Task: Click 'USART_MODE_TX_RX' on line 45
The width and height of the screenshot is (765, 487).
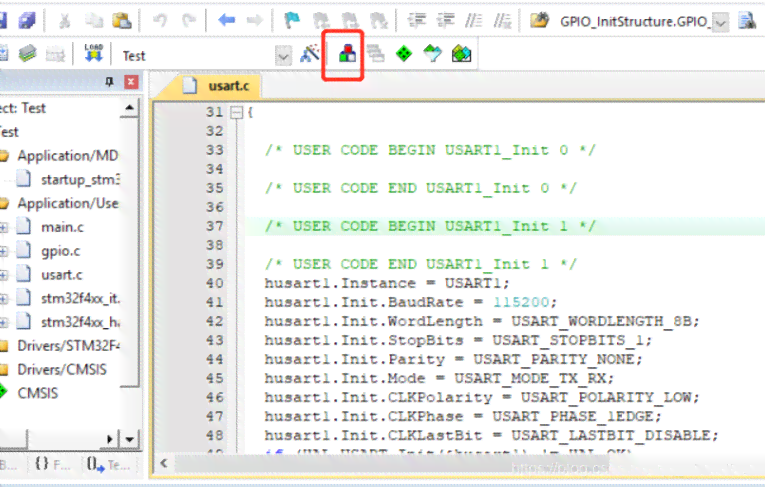Action: tap(530, 379)
